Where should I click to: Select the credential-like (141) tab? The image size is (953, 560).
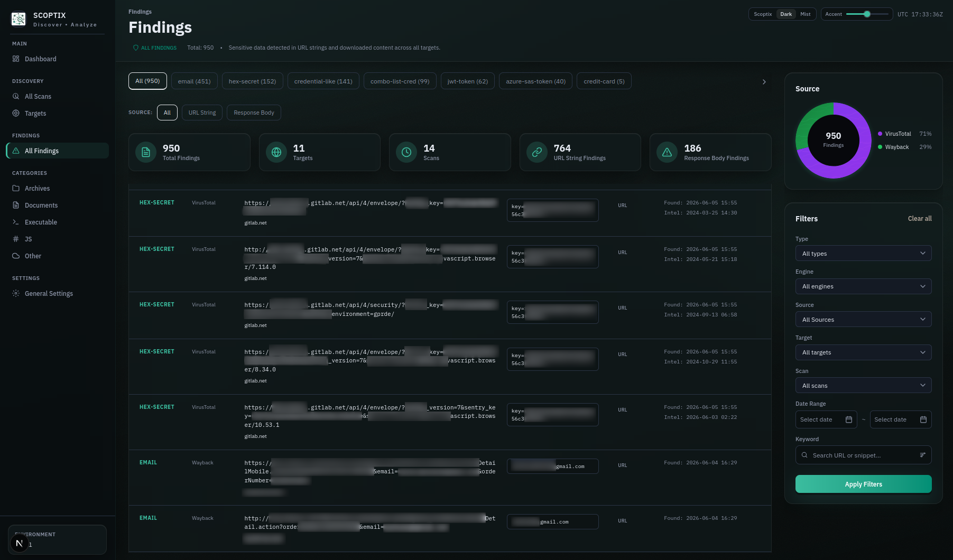click(323, 81)
